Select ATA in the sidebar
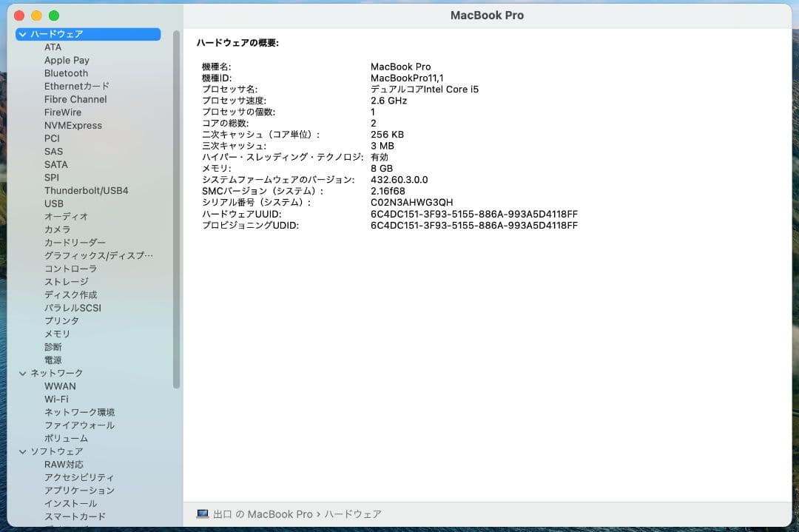This screenshot has height=532, width=799. (x=53, y=47)
